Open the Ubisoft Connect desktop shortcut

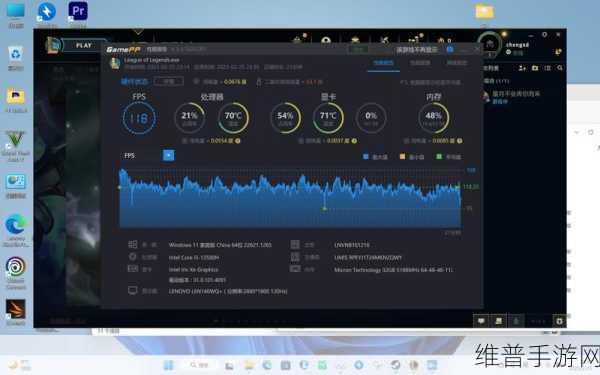click(16, 267)
